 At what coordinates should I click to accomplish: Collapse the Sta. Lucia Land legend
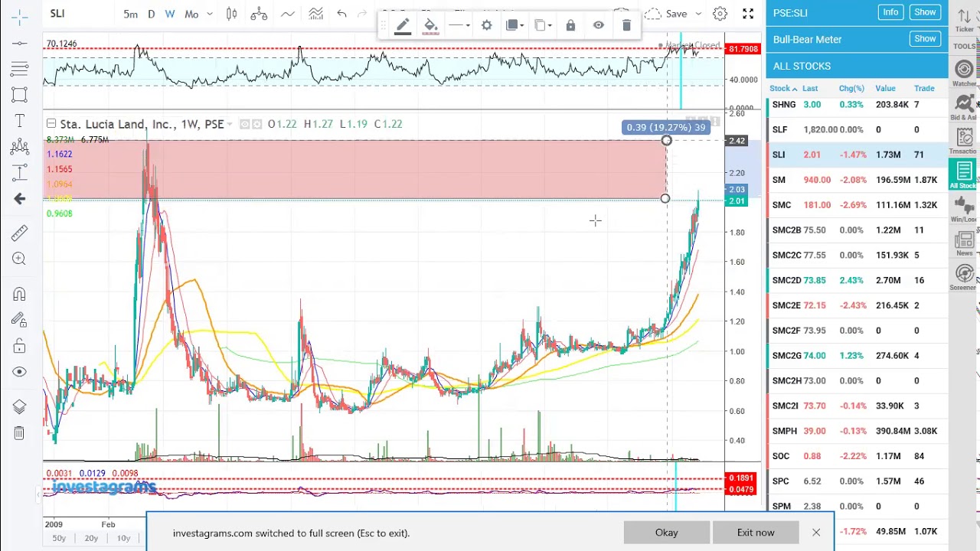[51, 123]
